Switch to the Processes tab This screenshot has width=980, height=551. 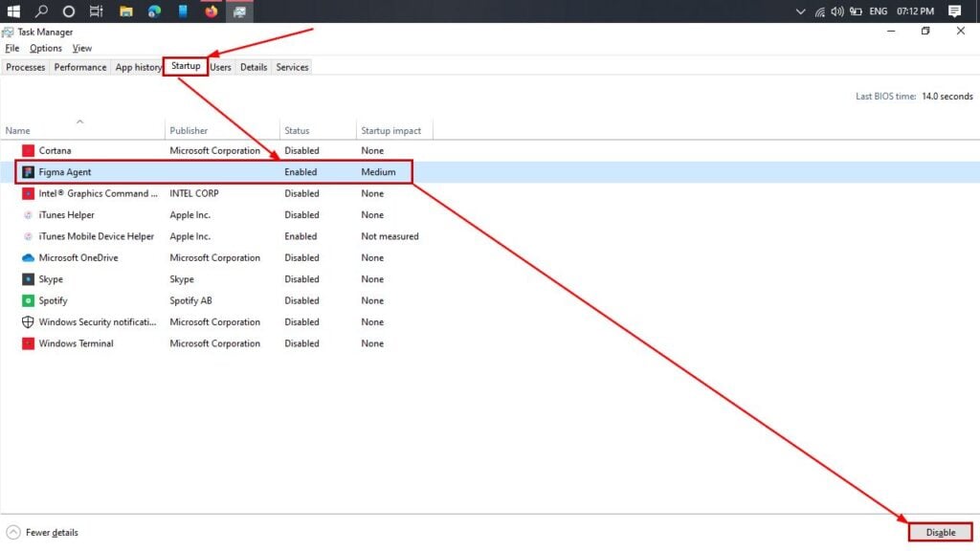(x=26, y=67)
